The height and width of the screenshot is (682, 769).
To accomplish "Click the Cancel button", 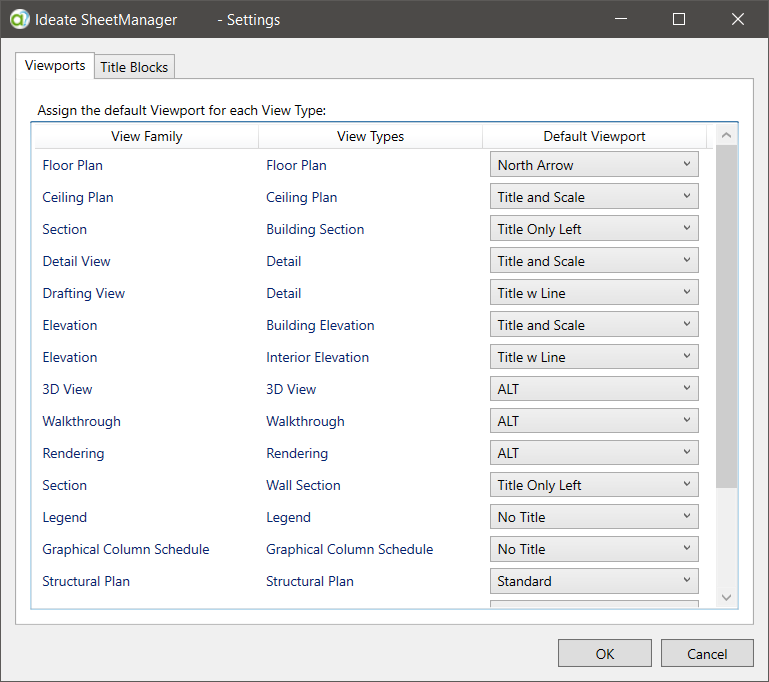I will click(x=707, y=653).
